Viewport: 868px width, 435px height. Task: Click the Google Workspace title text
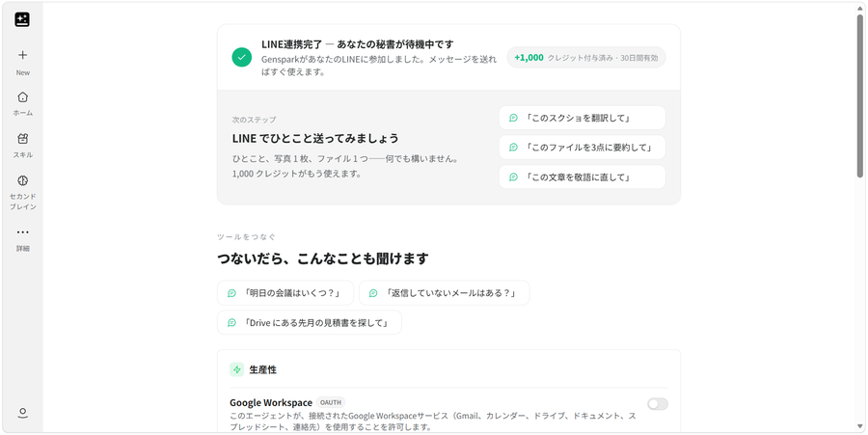point(271,402)
